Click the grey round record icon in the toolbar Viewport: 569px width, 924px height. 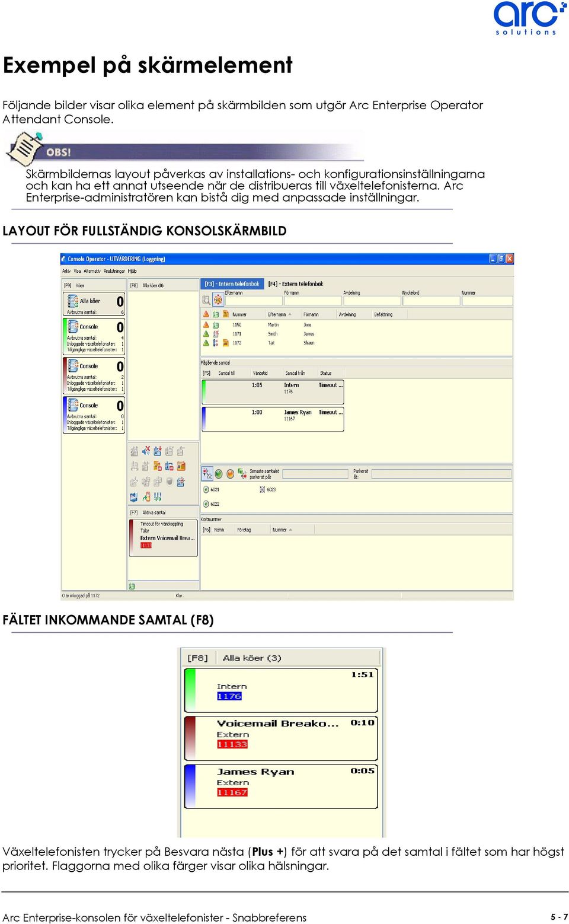[x=170, y=482]
